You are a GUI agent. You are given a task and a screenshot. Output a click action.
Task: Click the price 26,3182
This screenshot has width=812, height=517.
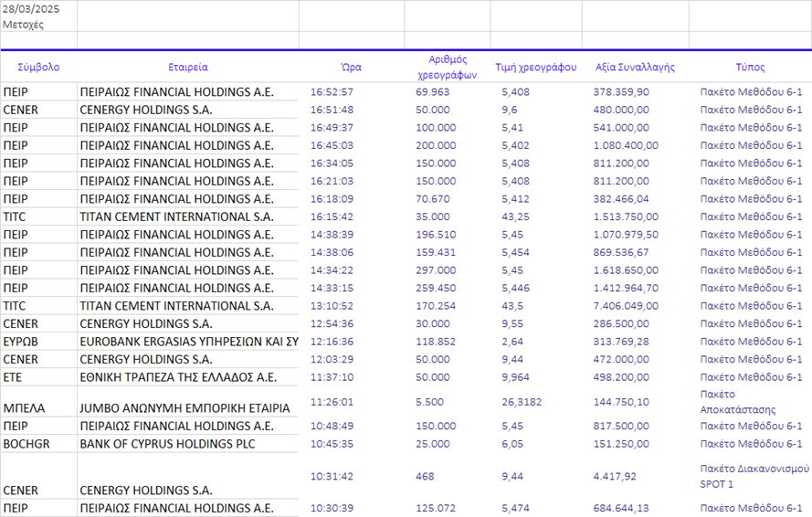pyautogui.click(x=522, y=402)
